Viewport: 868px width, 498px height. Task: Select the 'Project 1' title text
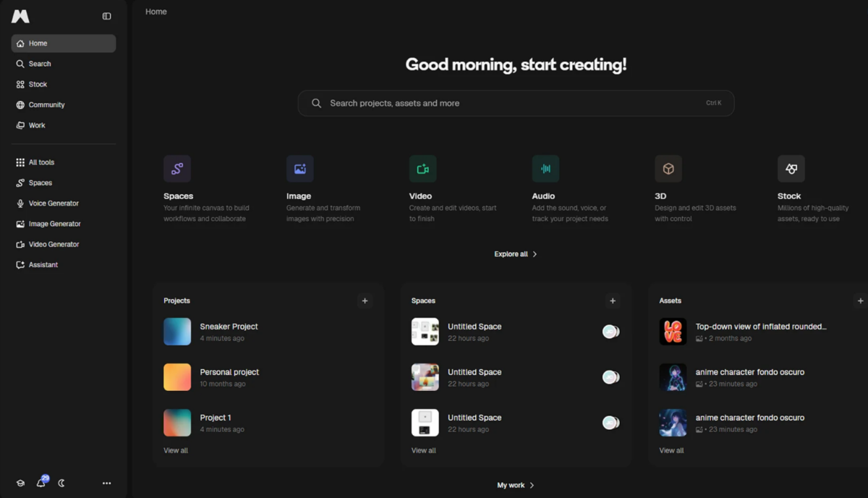coord(216,418)
